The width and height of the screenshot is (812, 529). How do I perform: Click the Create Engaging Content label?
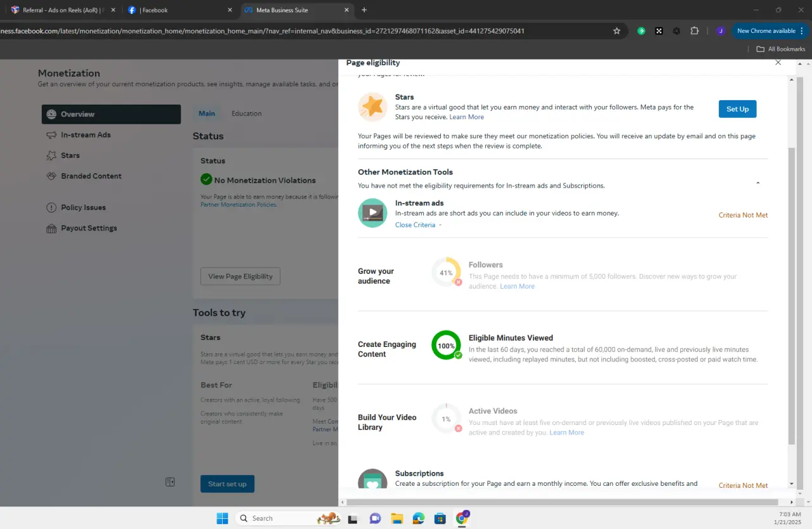point(387,349)
